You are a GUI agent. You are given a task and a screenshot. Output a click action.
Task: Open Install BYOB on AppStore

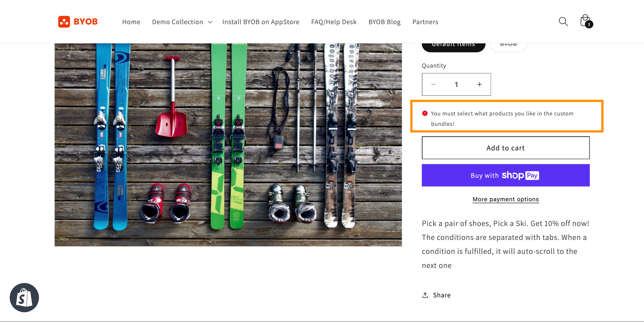261,22
